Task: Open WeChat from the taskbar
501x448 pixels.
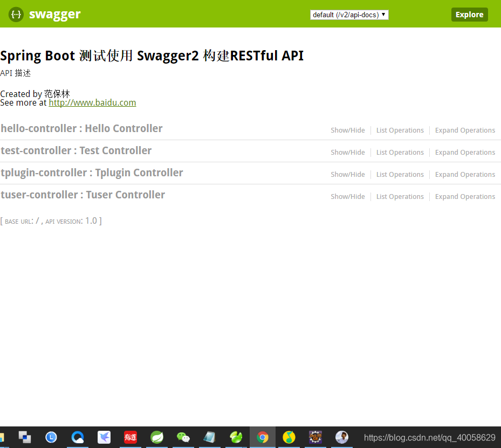Action: 183,437
